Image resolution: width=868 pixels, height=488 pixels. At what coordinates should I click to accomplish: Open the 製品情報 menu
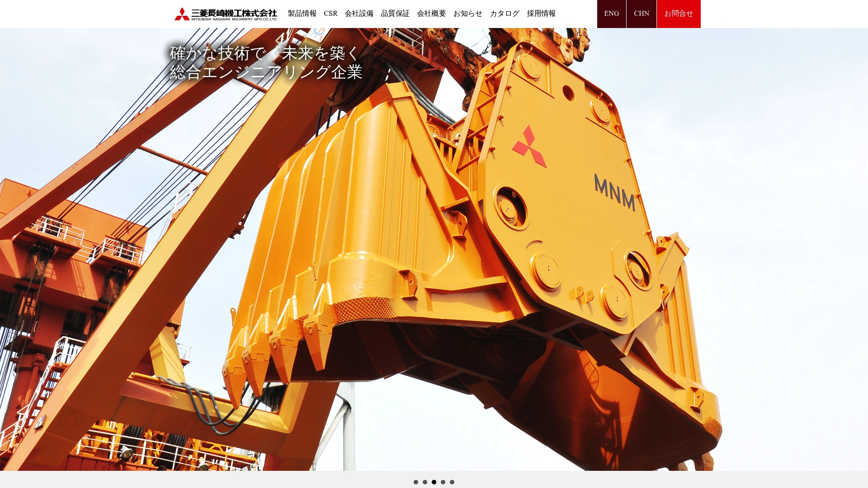click(x=302, y=14)
